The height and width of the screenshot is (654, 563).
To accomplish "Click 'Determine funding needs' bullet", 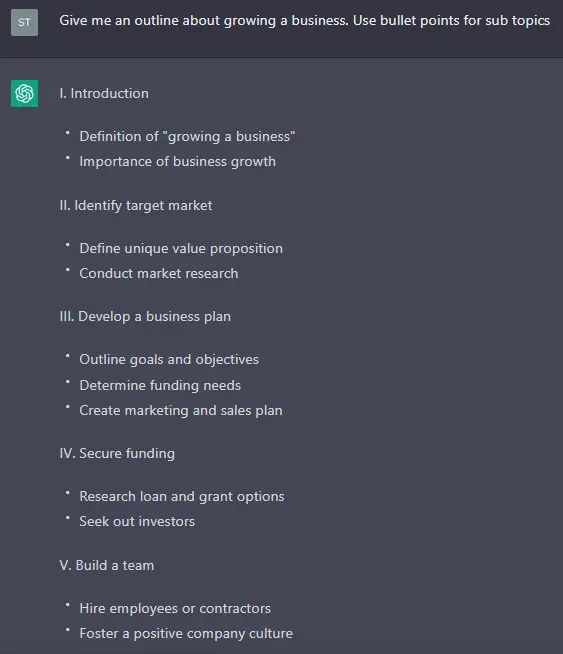I will pyautogui.click(x=160, y=385).
